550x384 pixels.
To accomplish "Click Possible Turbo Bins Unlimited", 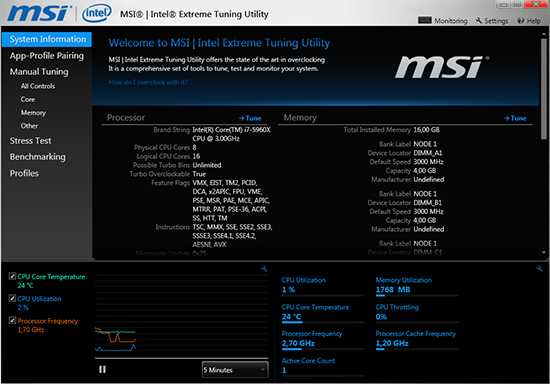I will 207,165.
